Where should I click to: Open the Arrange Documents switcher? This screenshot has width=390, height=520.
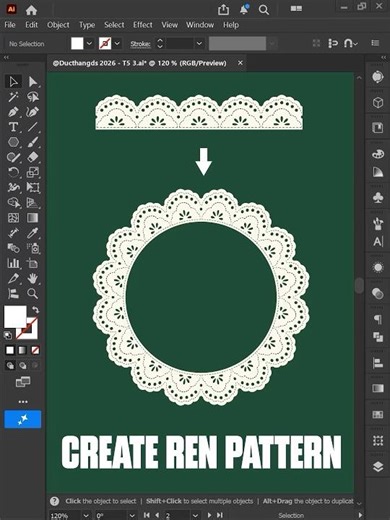tap(296, 9)
